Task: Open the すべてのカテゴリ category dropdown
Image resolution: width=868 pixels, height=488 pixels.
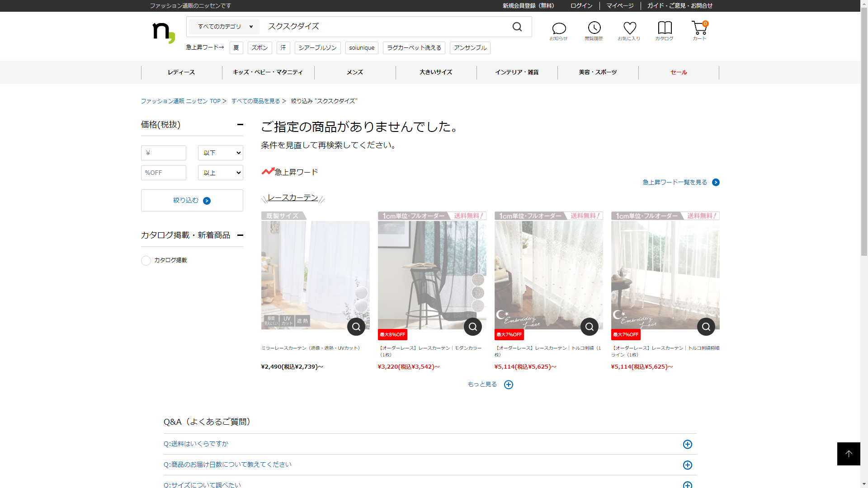Action: coord(225,27)
